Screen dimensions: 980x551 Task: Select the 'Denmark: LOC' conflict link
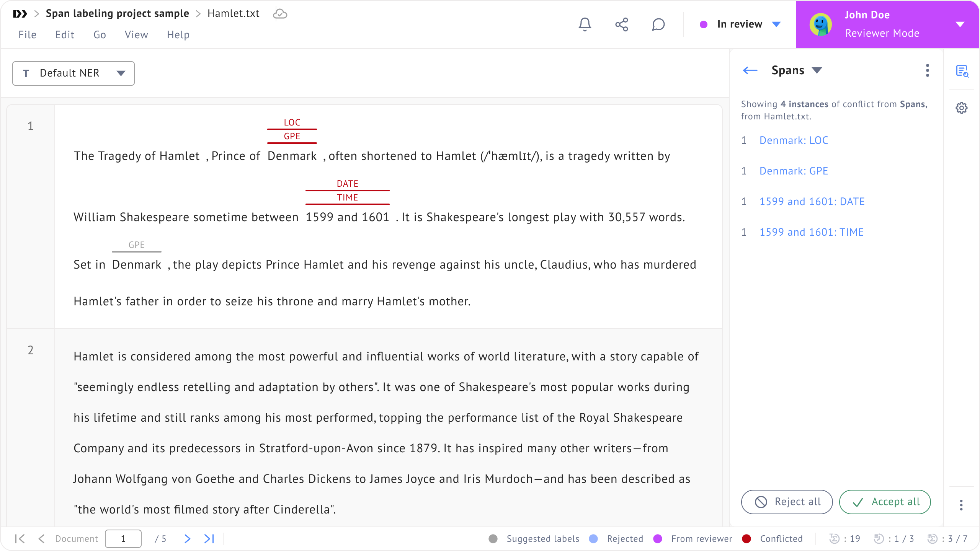point(794,140)
